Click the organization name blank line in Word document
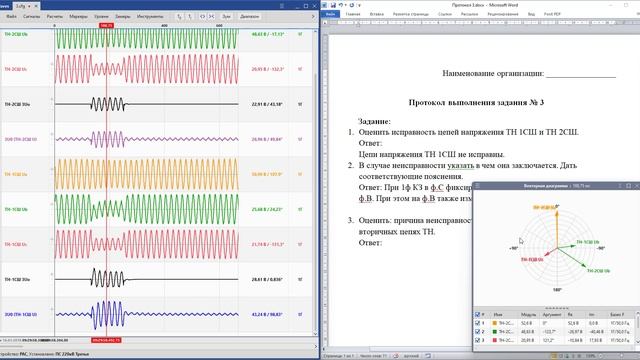 tap(581, 74)
